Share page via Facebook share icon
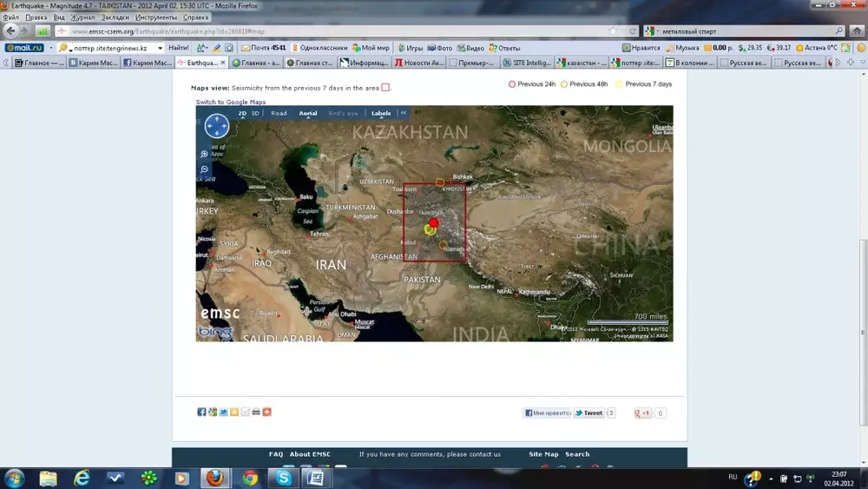Screen dimensions: 868x489 point(201,412)
